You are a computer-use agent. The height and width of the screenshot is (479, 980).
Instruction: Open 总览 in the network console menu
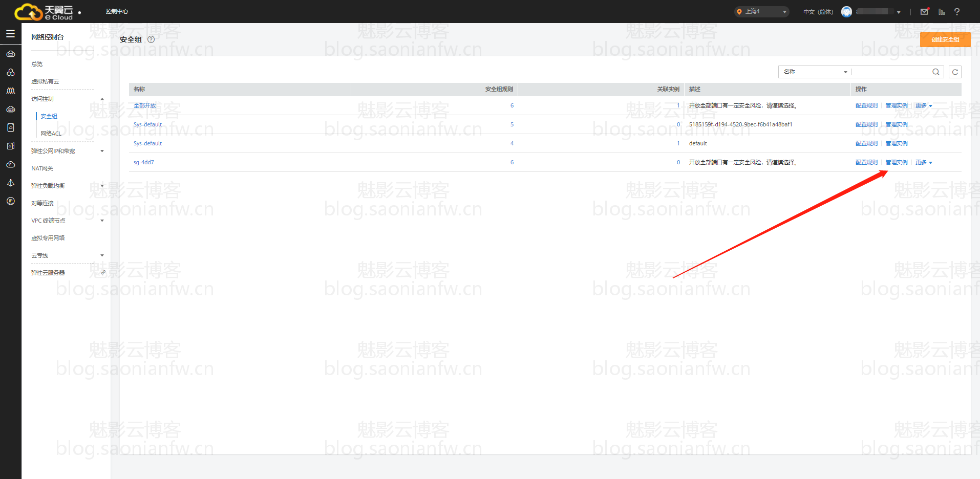pyautogui.click(x=37, y=64)
